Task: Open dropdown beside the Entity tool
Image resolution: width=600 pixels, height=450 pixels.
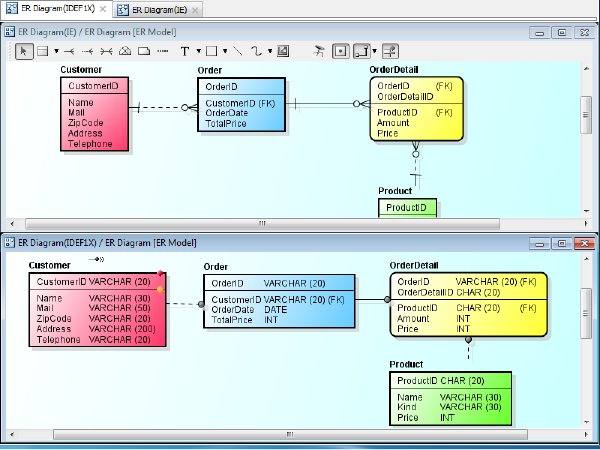Action: [56, 50]
